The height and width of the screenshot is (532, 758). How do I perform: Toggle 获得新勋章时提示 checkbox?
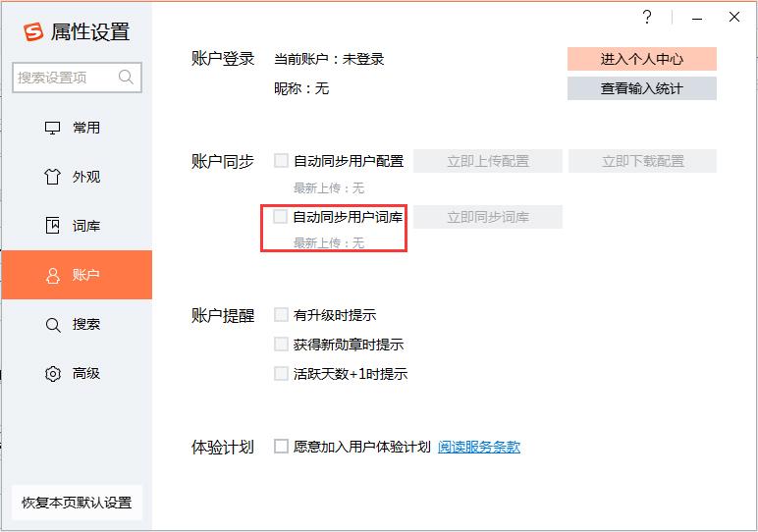pos(282,345)
